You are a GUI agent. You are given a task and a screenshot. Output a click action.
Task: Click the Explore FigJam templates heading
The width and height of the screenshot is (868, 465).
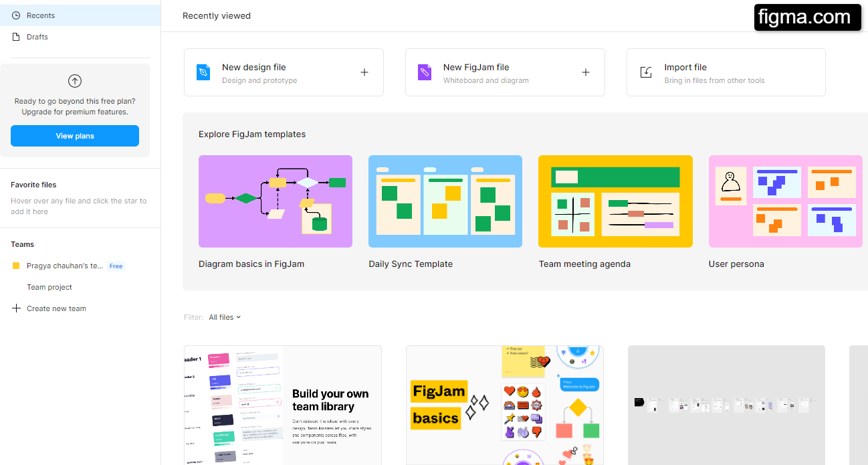click(x=252, y=134)
